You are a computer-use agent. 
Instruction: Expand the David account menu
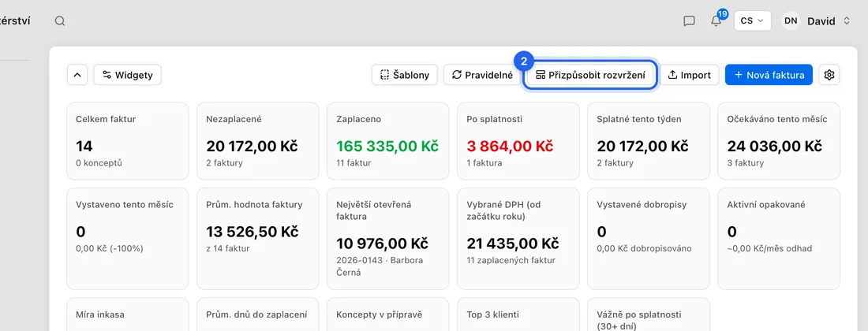828,21
